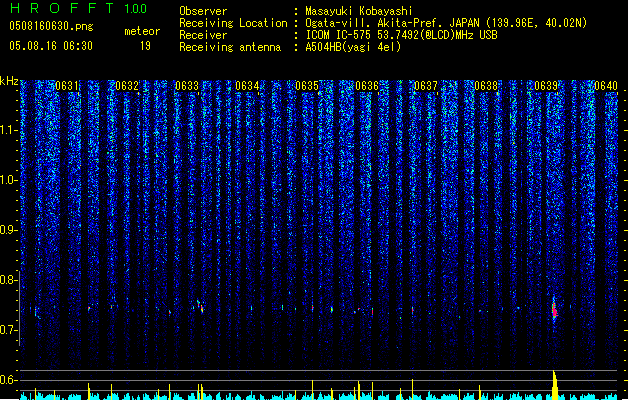
Task: Click the 0638 time marker
Action: [x=486, y=86]
